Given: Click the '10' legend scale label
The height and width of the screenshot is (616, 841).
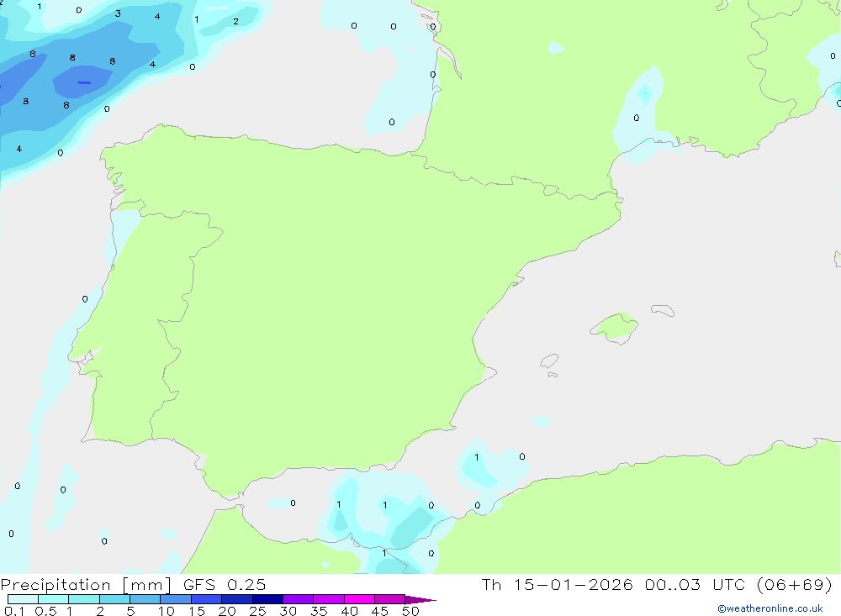Looking at the screenshot, I should coord(166,611).
